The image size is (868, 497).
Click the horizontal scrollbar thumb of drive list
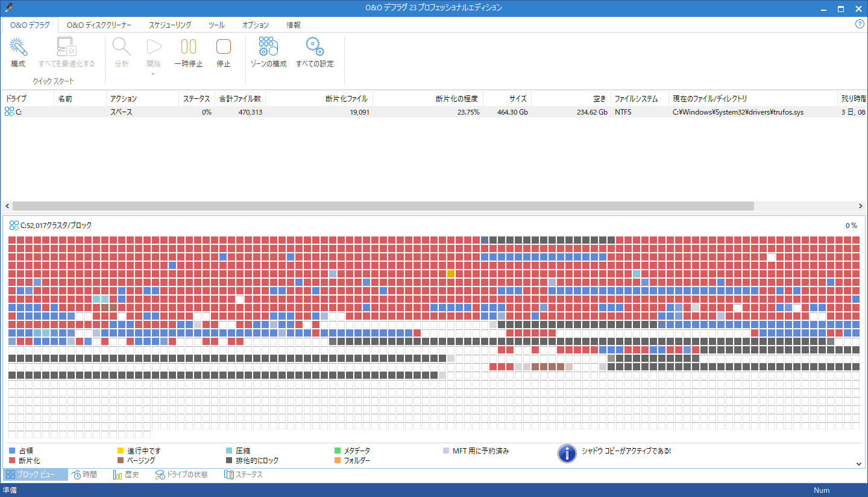(x=383, y=206)
